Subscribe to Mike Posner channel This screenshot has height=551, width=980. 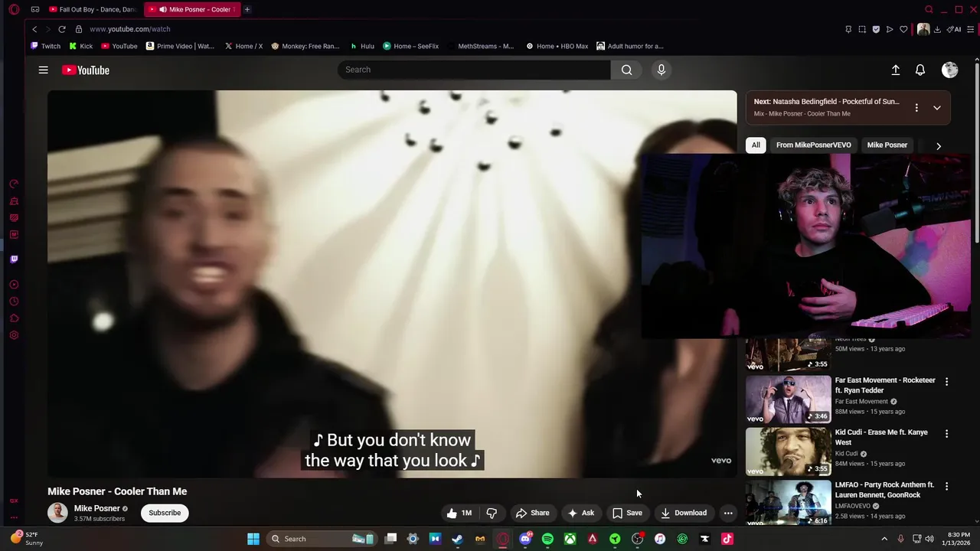[165, 513]
